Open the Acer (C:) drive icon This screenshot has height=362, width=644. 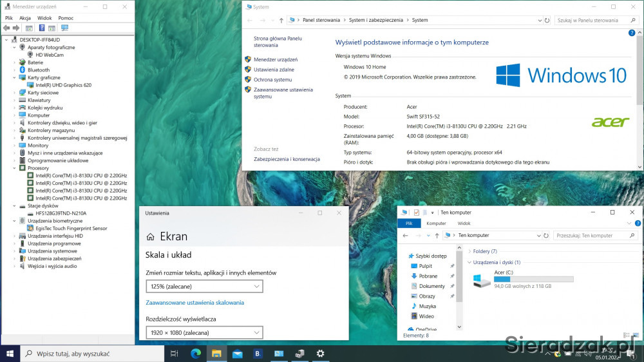point(481,280)
